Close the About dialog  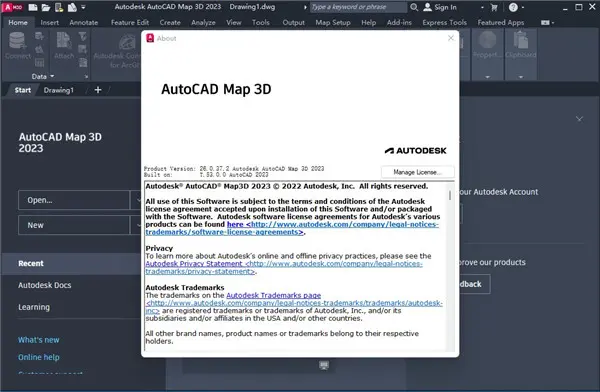451,38
